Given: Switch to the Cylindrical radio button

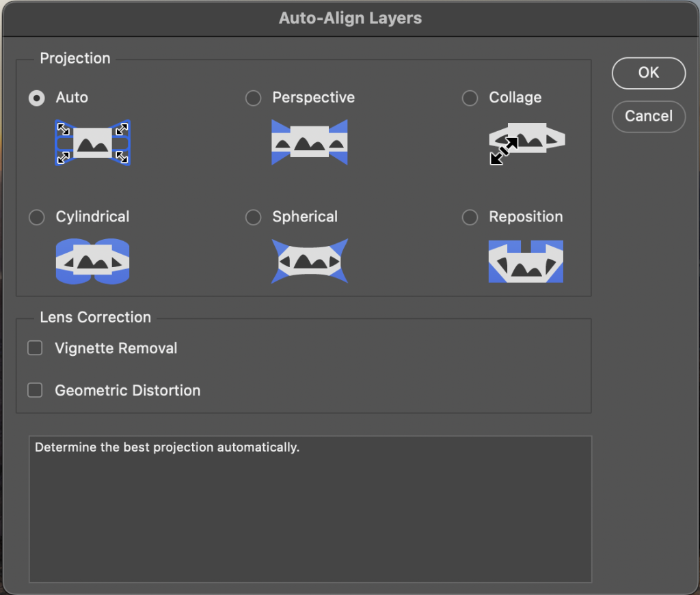Looking at the screenshot, I should (x=36, y=217).
